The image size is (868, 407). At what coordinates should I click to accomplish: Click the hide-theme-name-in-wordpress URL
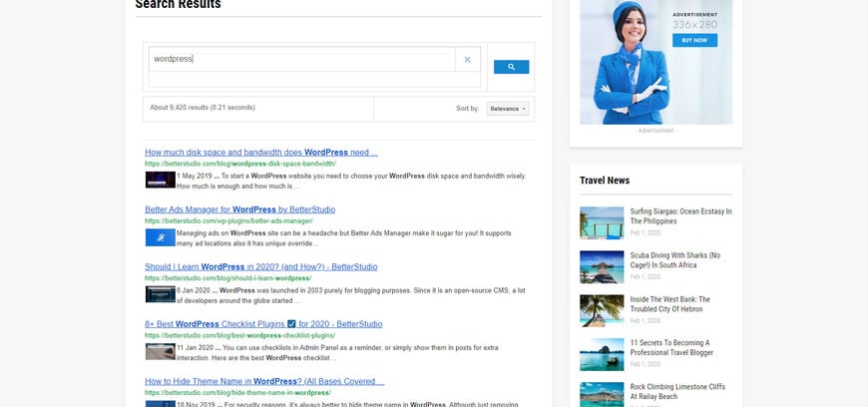pyautogui.click(x=237, y=393)
